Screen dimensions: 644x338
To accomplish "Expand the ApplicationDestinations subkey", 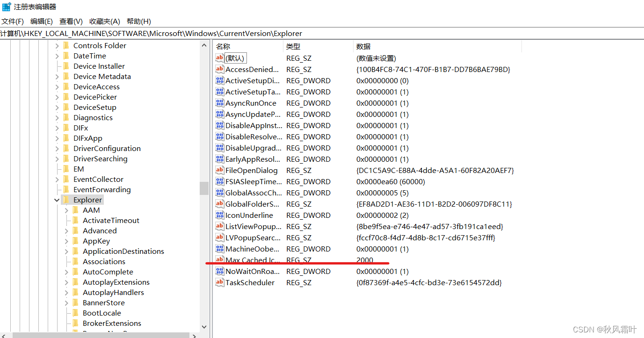I will point(66,251).
